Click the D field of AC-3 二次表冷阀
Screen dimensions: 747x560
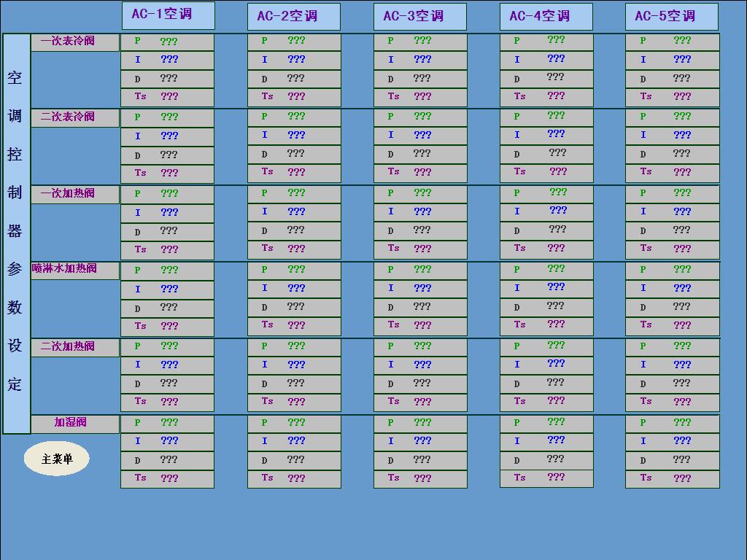(x=422, y=154)
